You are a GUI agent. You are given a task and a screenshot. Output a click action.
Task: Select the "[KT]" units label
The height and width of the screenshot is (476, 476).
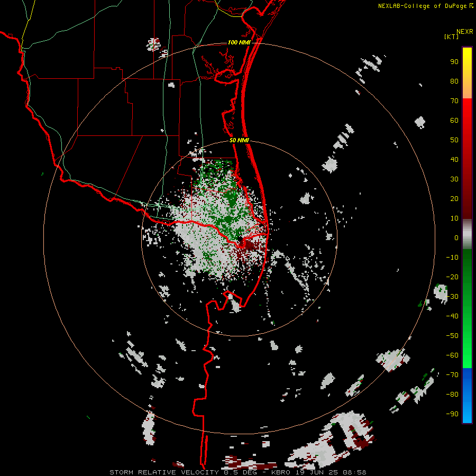pyautogui.click(x=451, y=36)
